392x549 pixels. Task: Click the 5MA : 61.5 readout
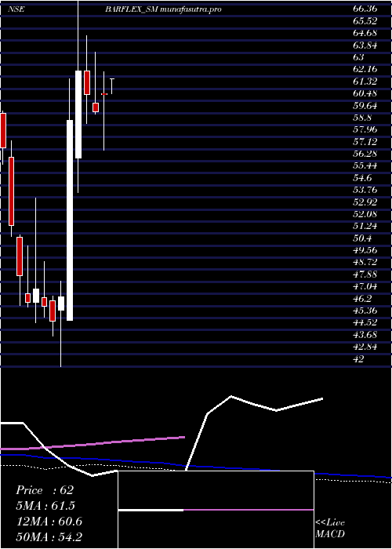pos(45,506)
